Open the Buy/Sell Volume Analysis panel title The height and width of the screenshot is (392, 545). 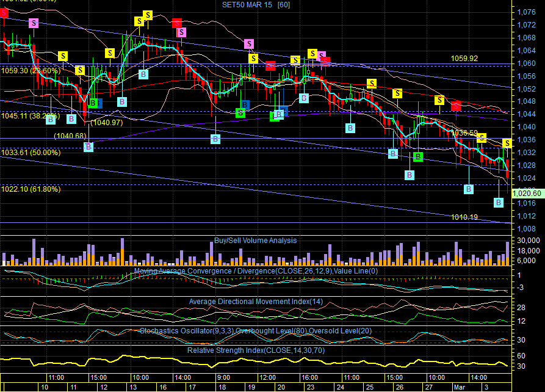pyautogui.click(x=256, y=241)
